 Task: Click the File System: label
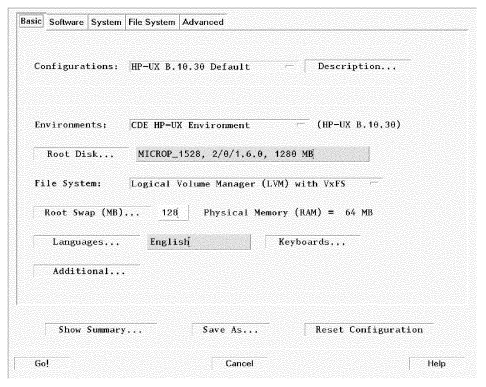point(68,183)
